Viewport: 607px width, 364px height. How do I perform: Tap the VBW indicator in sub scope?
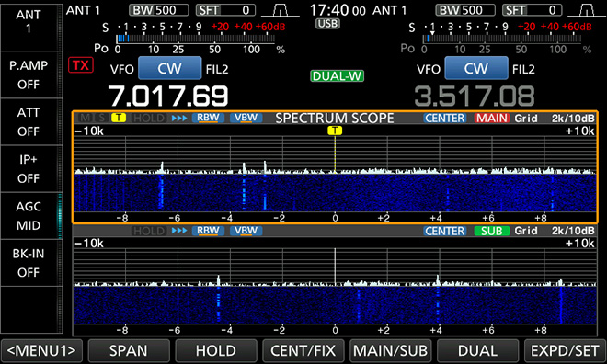click(x=246, y=231)
